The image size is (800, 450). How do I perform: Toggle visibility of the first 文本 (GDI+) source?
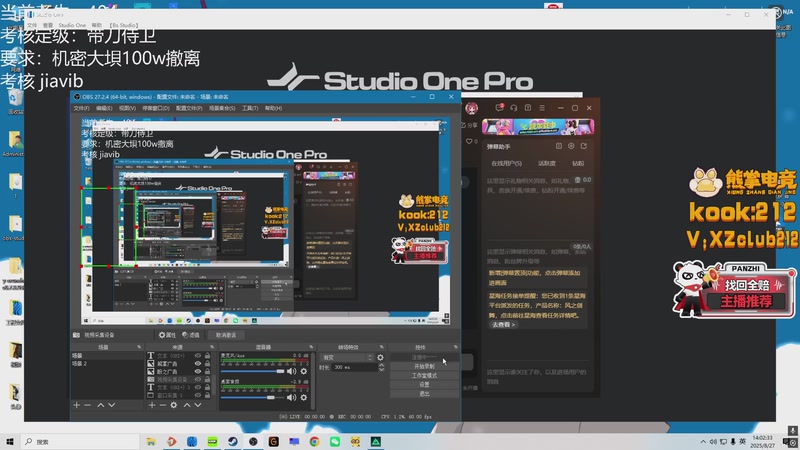pos(198,356)
